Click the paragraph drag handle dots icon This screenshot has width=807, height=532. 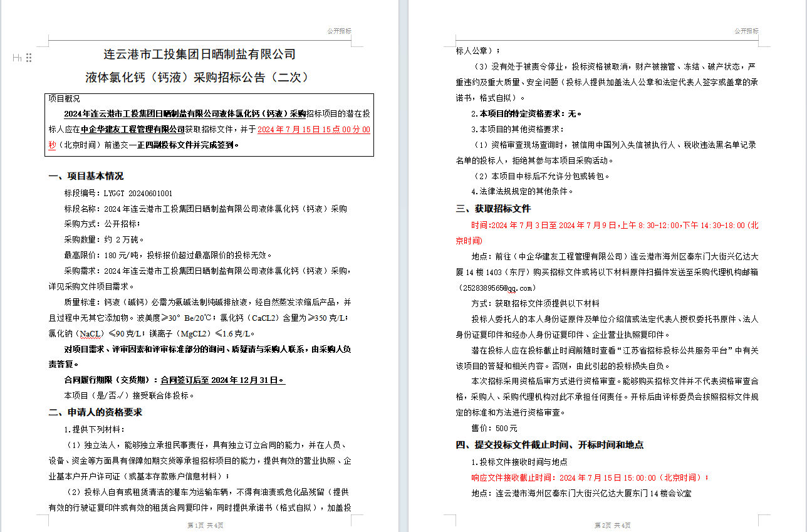point(29,58)
